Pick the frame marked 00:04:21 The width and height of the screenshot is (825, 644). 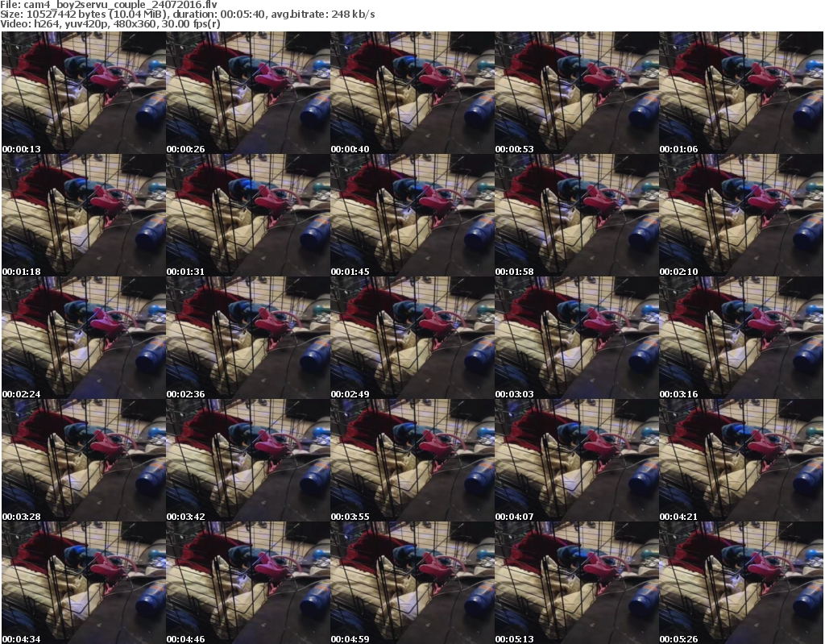click(741, 460)
